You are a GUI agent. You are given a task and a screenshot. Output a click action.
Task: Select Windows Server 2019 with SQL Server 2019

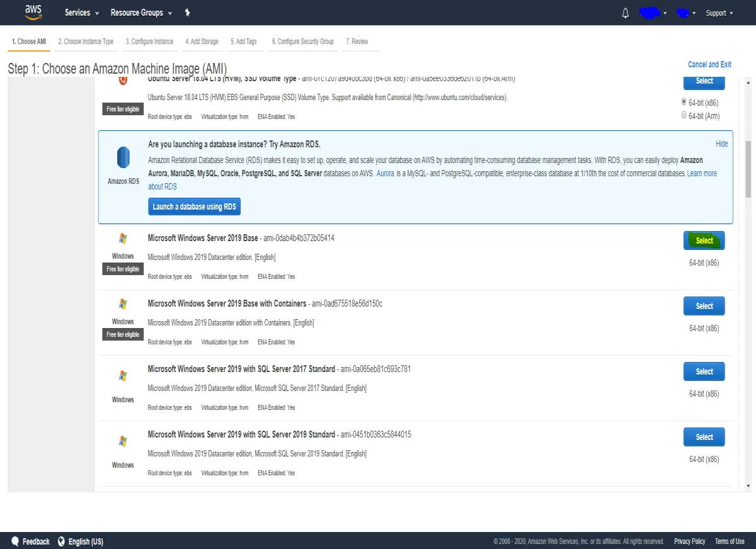point(704,437)
